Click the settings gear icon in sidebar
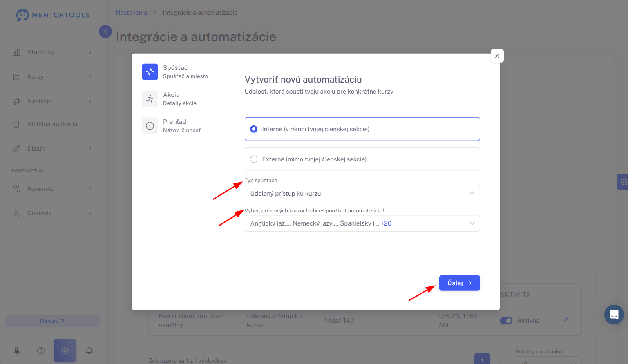 pos(65,351)
